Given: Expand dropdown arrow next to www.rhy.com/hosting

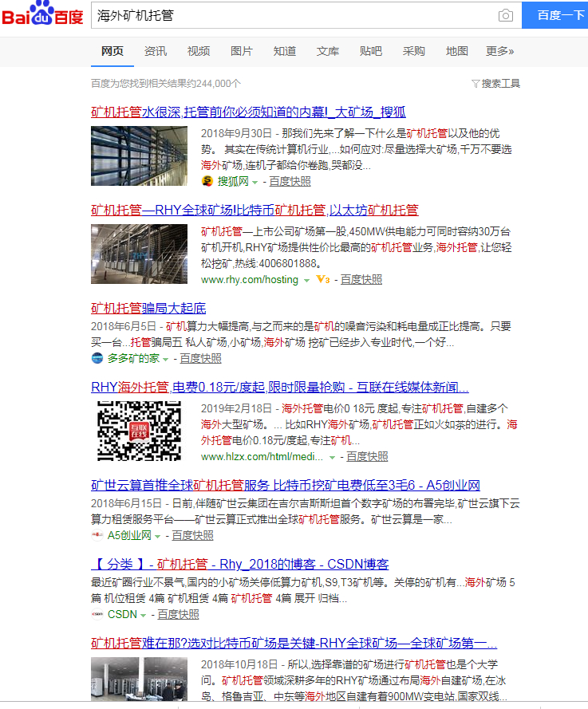Looking at the screenshot, I should coord(306,281).
